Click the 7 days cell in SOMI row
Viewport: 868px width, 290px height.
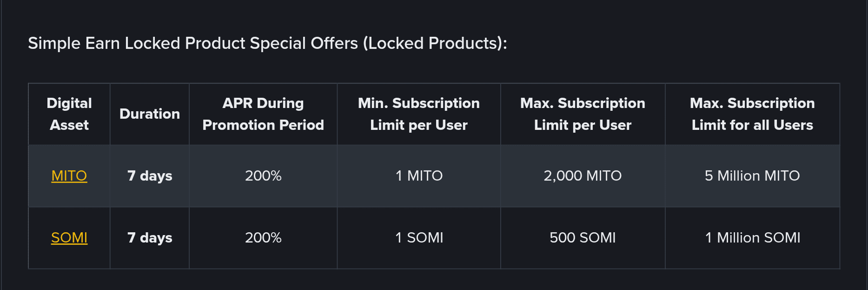tap(150, 238)
